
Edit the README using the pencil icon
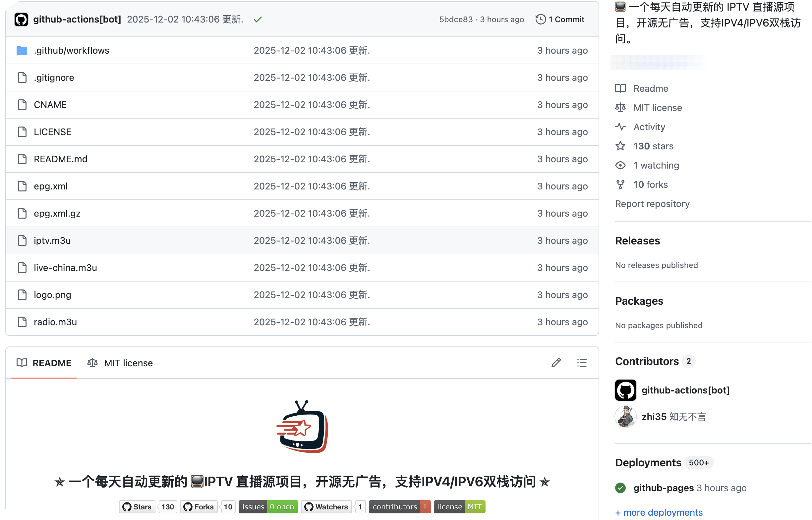(556, 363)
